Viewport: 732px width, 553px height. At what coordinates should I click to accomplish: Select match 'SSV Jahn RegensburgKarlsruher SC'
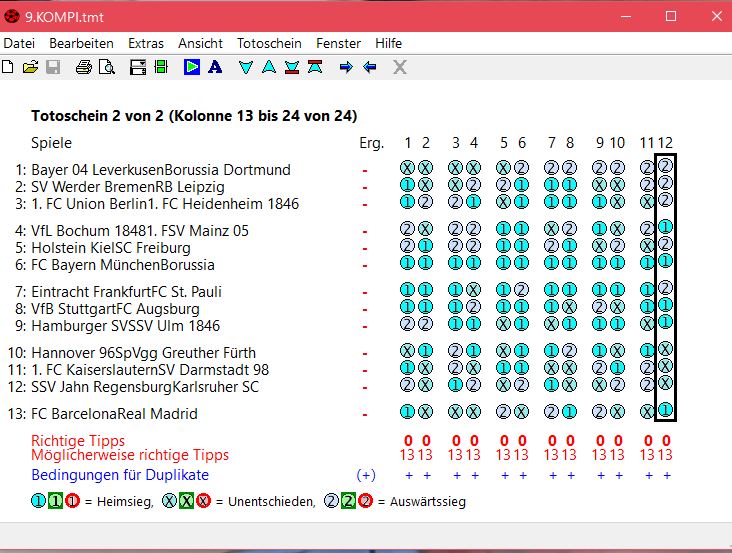[x=145, y=386]
